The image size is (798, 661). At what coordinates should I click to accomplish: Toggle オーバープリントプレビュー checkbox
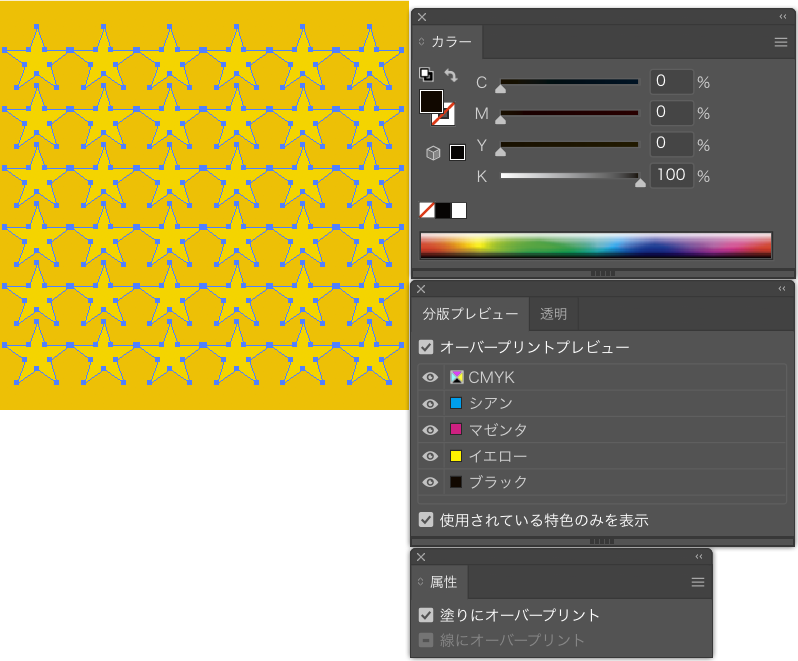[426, 347]
